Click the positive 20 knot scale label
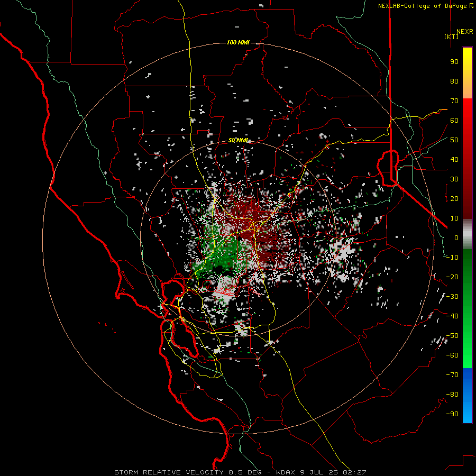The height and width of the screenshot is (476, 476). pyautogui.click(x=454, y=199)
